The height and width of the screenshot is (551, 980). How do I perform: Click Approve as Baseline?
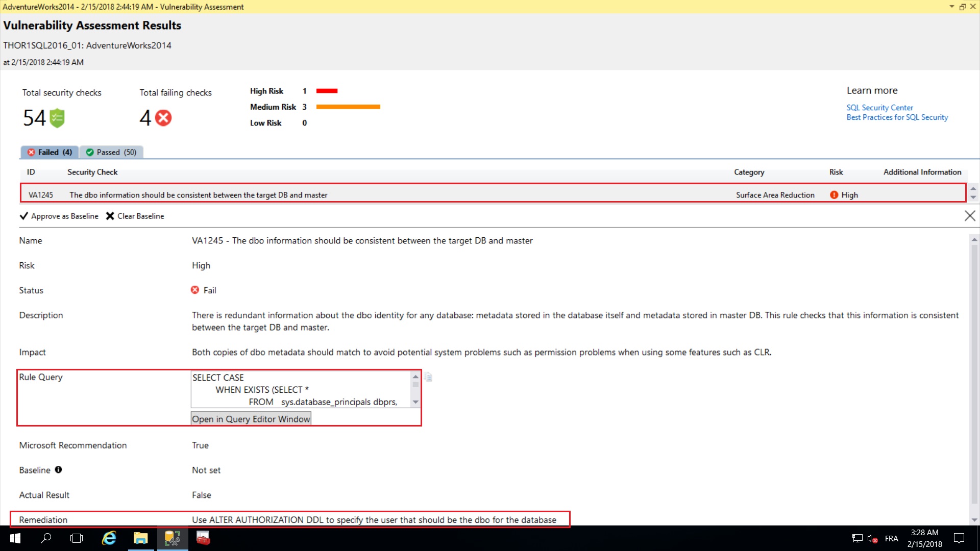click(59, 216)
